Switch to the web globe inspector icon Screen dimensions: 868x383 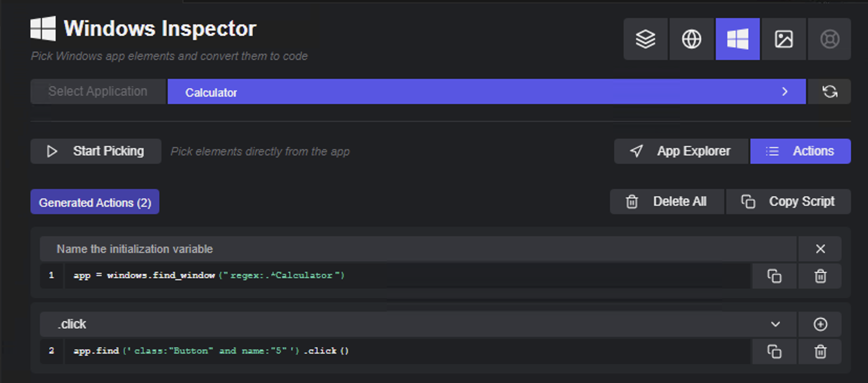[691, 39]
